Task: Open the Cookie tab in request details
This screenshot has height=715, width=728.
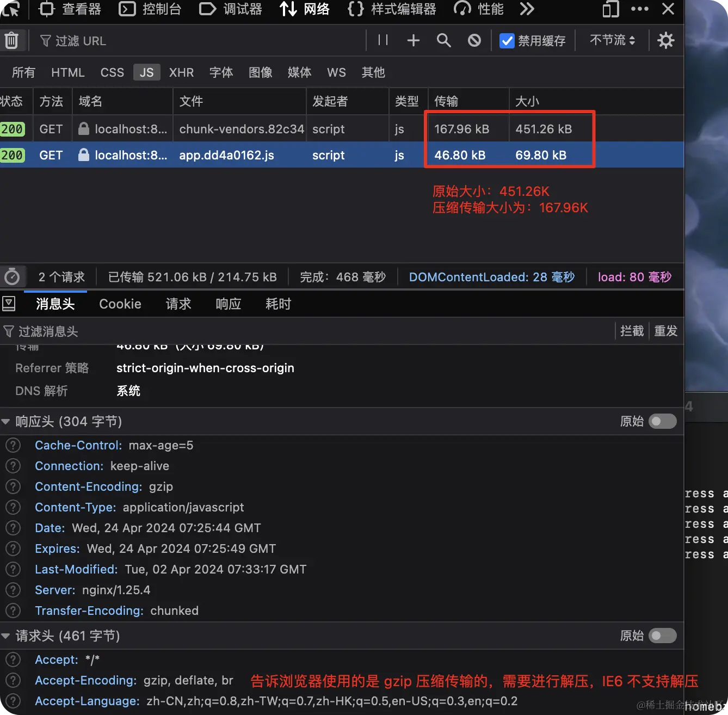Action: [x=120, y=304]
